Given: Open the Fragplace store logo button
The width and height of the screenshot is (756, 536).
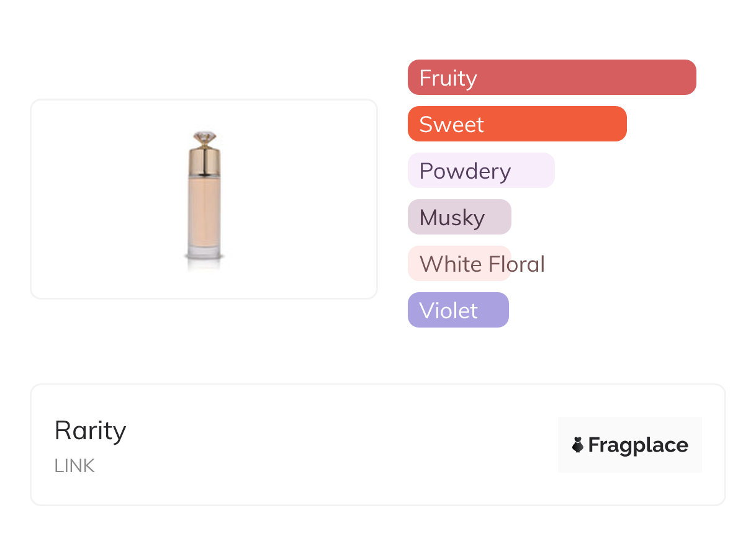Looking at the screenshot, I should (x=629, y=445).
